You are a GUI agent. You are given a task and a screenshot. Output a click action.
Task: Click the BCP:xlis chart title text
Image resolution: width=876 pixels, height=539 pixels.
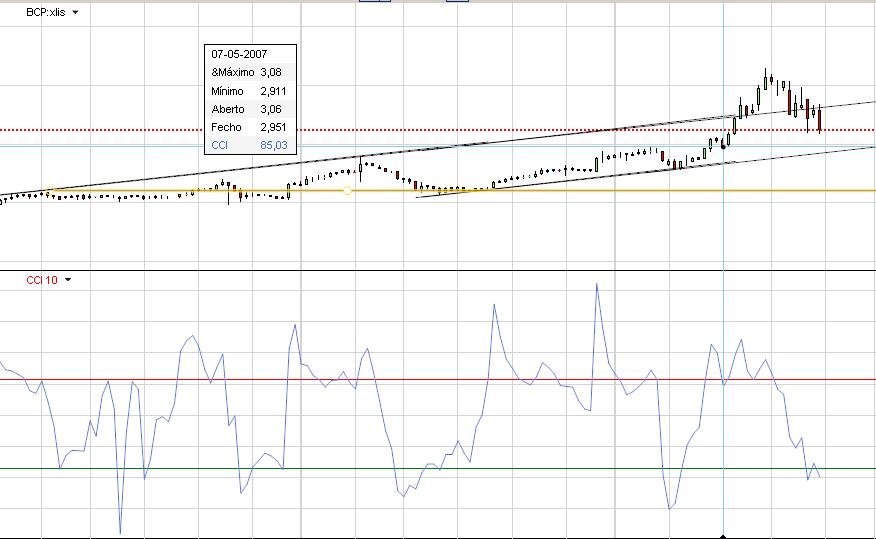46,12
